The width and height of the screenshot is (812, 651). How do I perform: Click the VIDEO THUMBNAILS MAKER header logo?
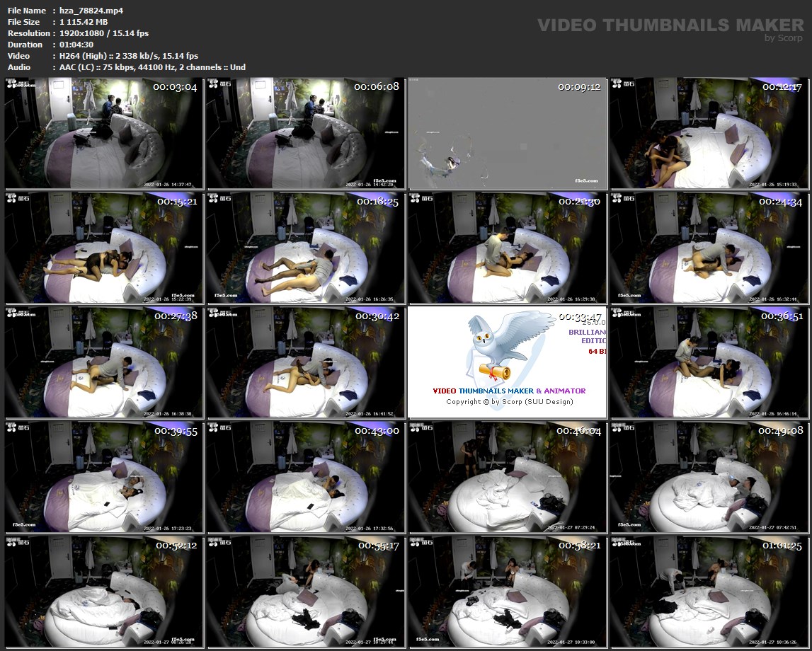670,25
